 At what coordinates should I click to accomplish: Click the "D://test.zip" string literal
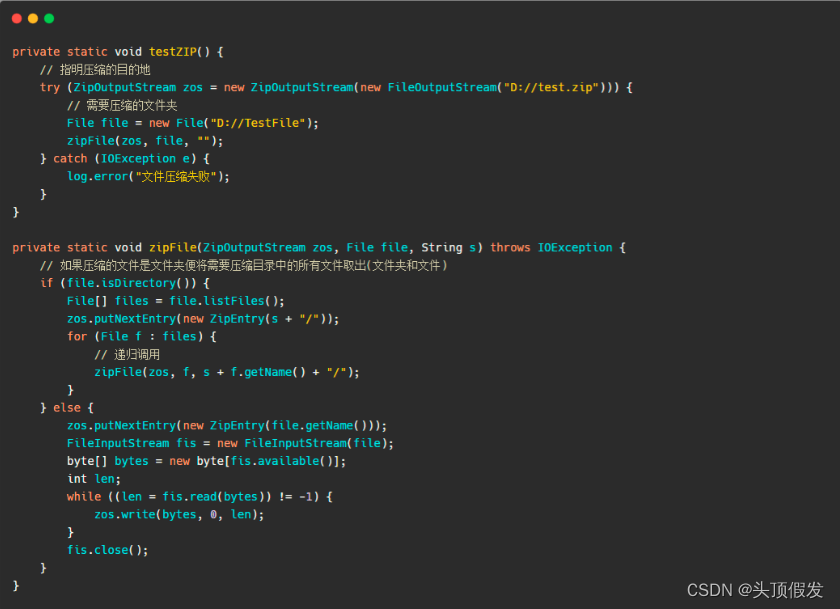(x=551, y=87)
